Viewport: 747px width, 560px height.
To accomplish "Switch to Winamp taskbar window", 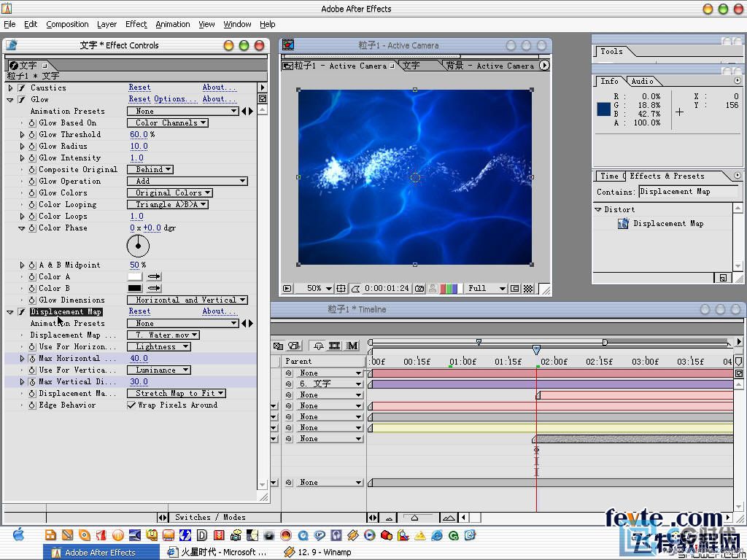I will pyautogui.click(x=318, y=553).
